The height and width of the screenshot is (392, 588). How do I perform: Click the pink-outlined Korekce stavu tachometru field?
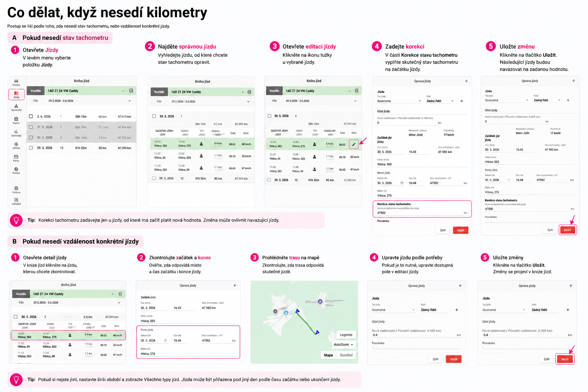[x=422, y=209]
